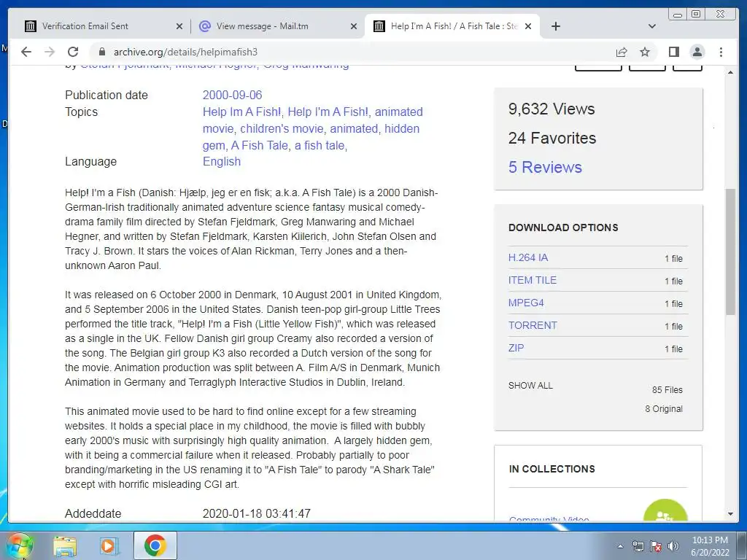Open the Action Center flag icon
This screenshot has width=747, height=560.
(656, 546)
